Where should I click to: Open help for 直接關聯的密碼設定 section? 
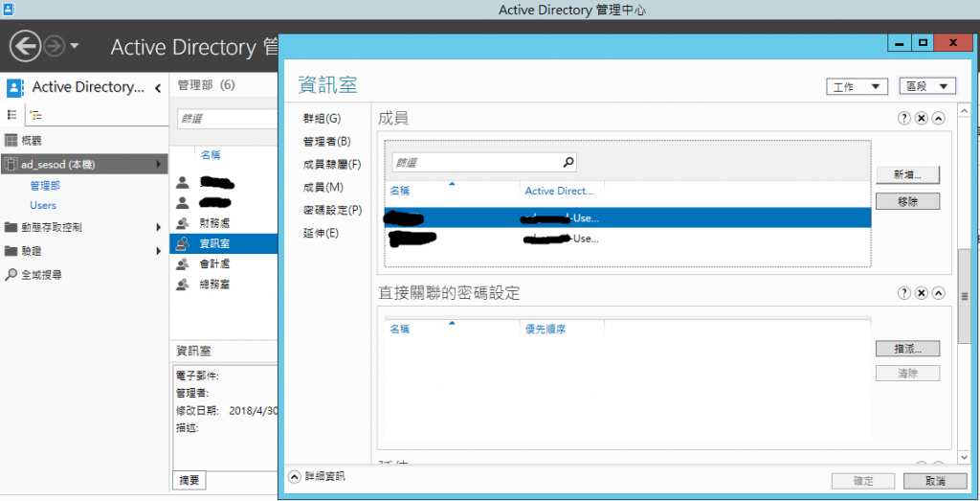903,293
